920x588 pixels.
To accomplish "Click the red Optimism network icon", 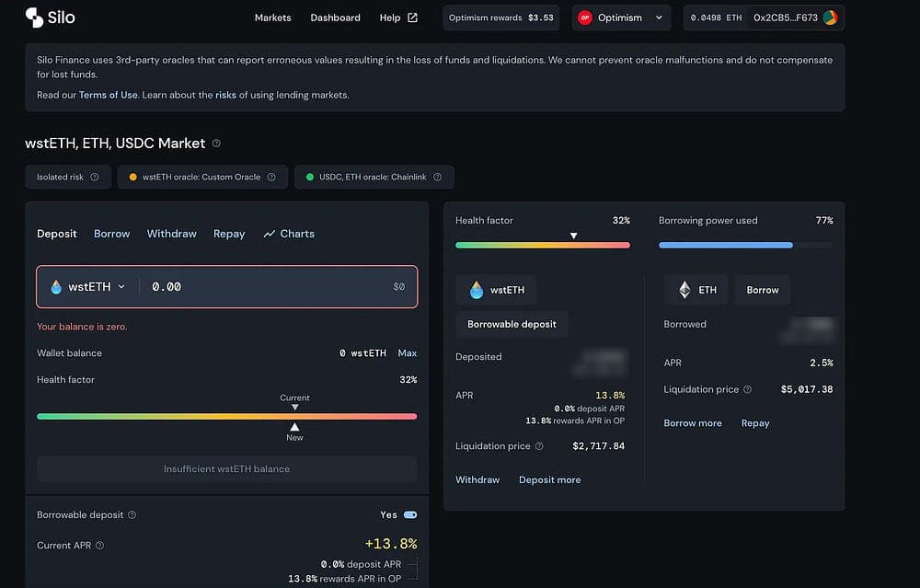I will (584, 17).
